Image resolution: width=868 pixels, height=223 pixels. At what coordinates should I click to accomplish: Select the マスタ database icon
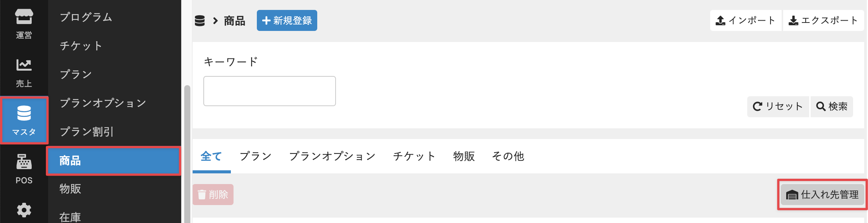tap(24, 120)
